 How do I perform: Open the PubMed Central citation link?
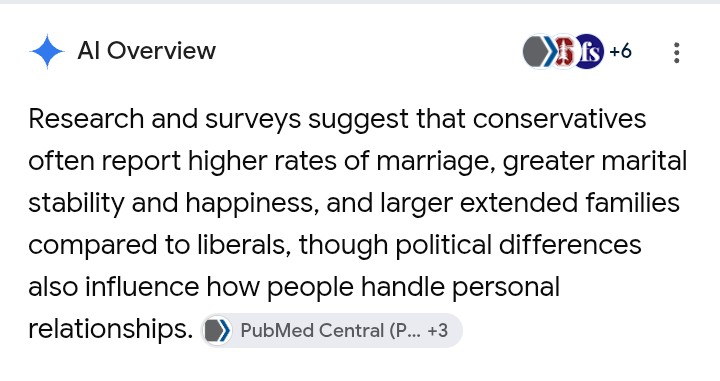click(332, 331)
